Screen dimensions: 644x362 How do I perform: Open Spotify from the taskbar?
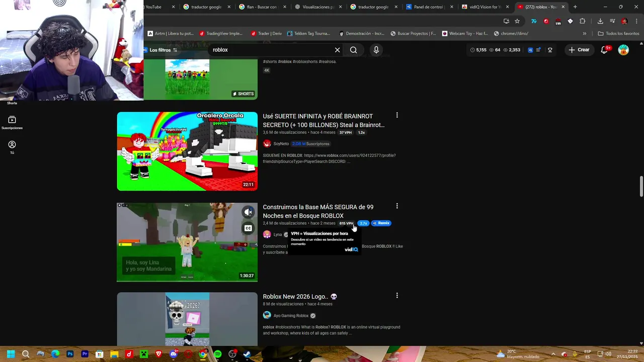coord(217,354)
